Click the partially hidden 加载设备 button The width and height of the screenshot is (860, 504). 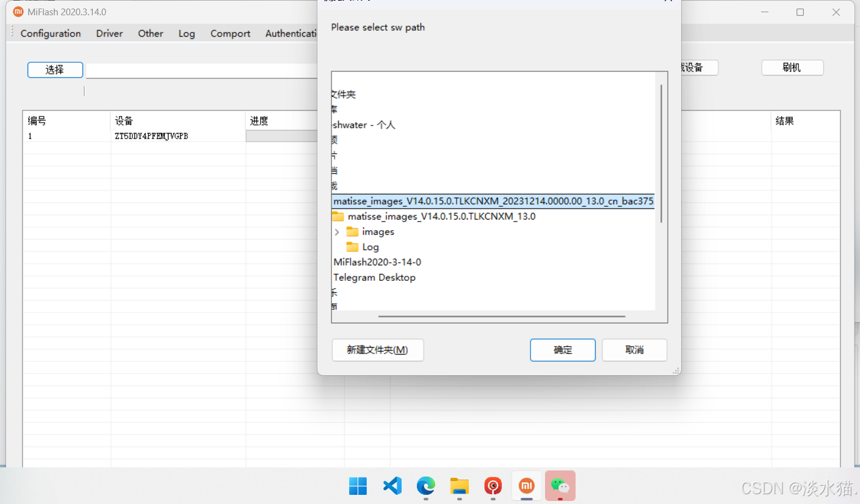[699, 68]
